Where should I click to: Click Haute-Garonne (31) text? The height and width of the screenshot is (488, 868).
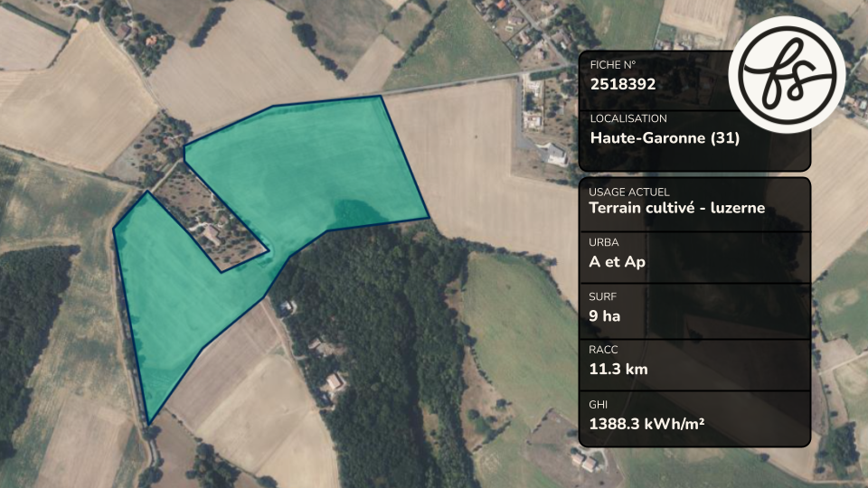click(x=665, y=137)
